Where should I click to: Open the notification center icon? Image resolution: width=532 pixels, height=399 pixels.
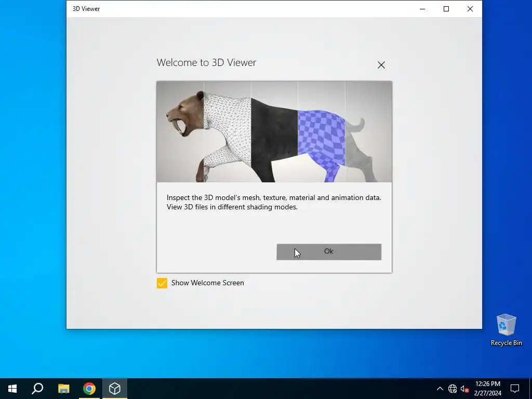pyautogui.click(x=515, y=389)
